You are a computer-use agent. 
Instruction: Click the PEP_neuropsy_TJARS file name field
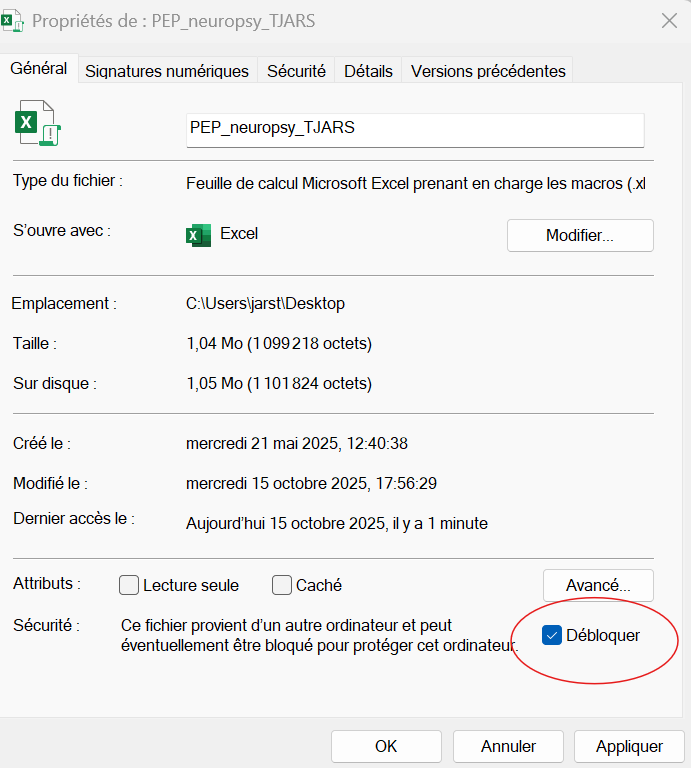tap(413, 129)
